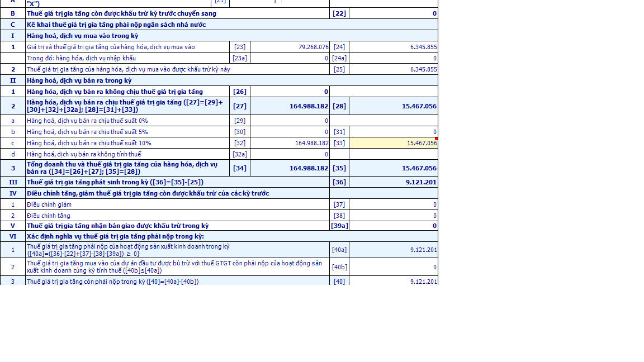Select the bold 164.988.182 value for [27]
644x362 pixels.
click(290, 106)
